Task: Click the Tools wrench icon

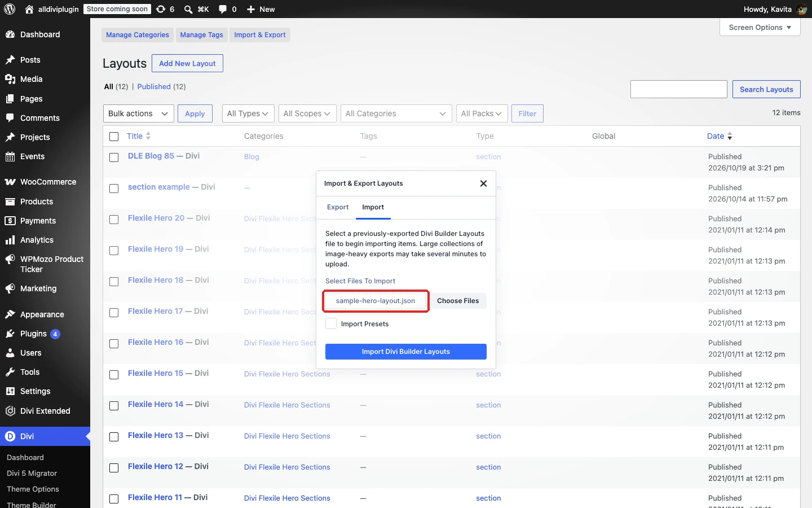Action: pyautogui.click(x=10, y=372)
